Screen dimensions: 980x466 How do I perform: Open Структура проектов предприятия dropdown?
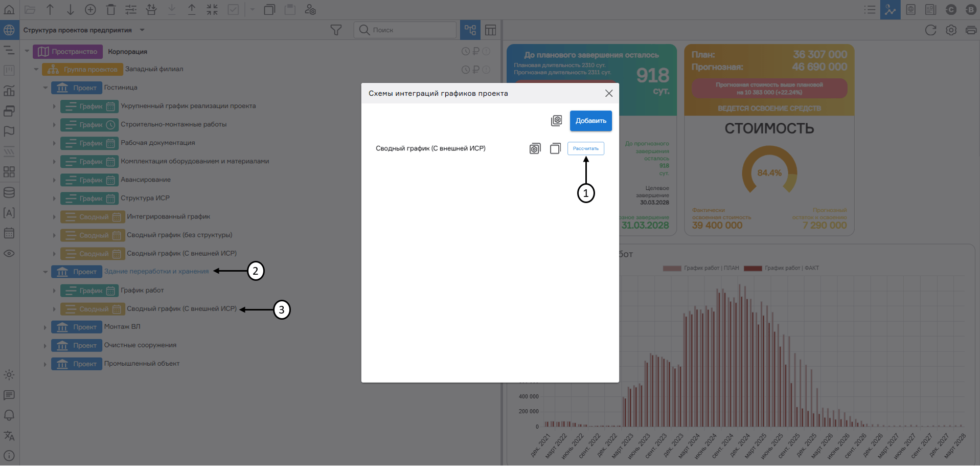click(142, 30)
